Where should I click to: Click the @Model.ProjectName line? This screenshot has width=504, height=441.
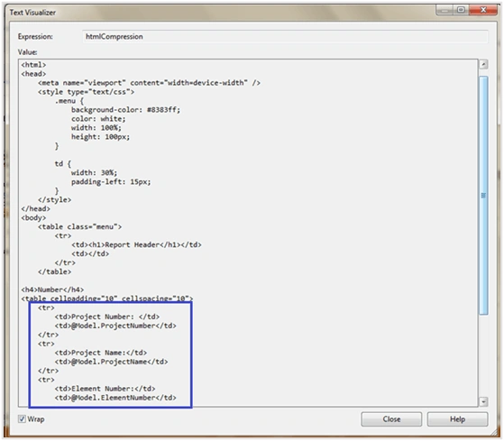point(111,362)
